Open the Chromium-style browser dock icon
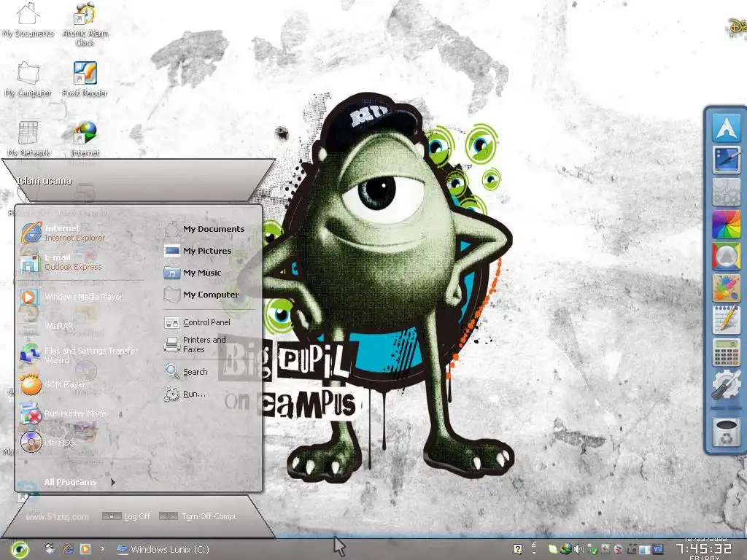747x560 pixels. tap(726, 256)
